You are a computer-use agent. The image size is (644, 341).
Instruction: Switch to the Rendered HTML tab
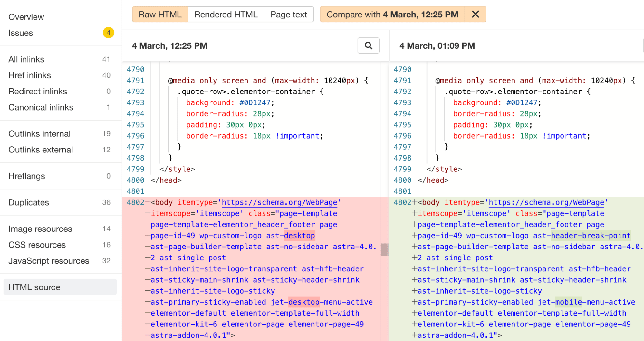pyautogui.click(x=226, y=14)
